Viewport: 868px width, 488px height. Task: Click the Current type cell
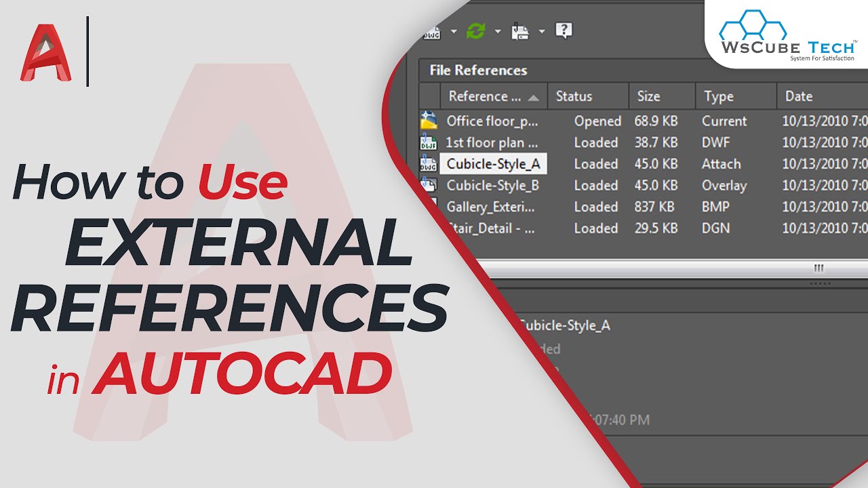pos(724,121)
